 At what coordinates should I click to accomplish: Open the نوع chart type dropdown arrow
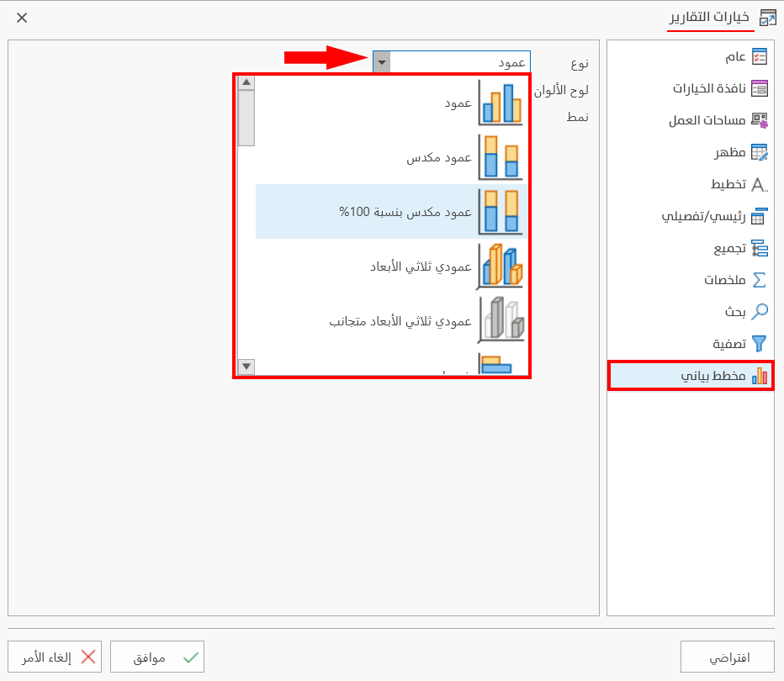click(x=381, y=61)
